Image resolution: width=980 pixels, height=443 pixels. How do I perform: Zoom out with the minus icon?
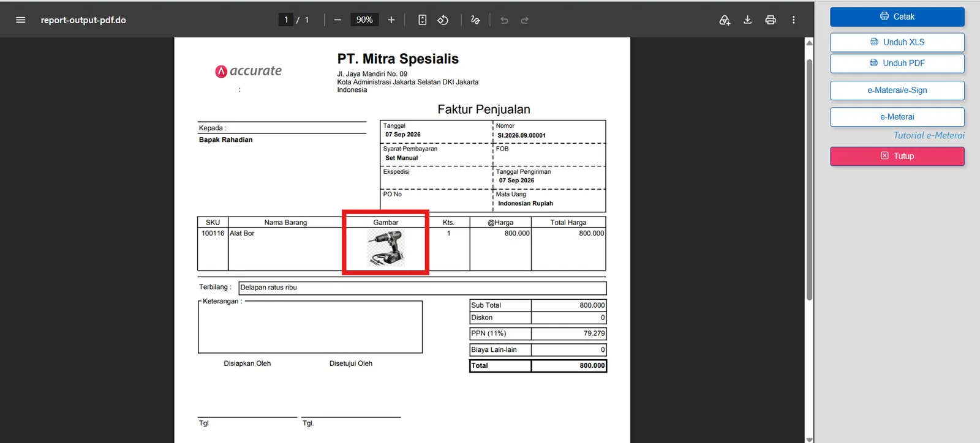(x=337, y=20)
